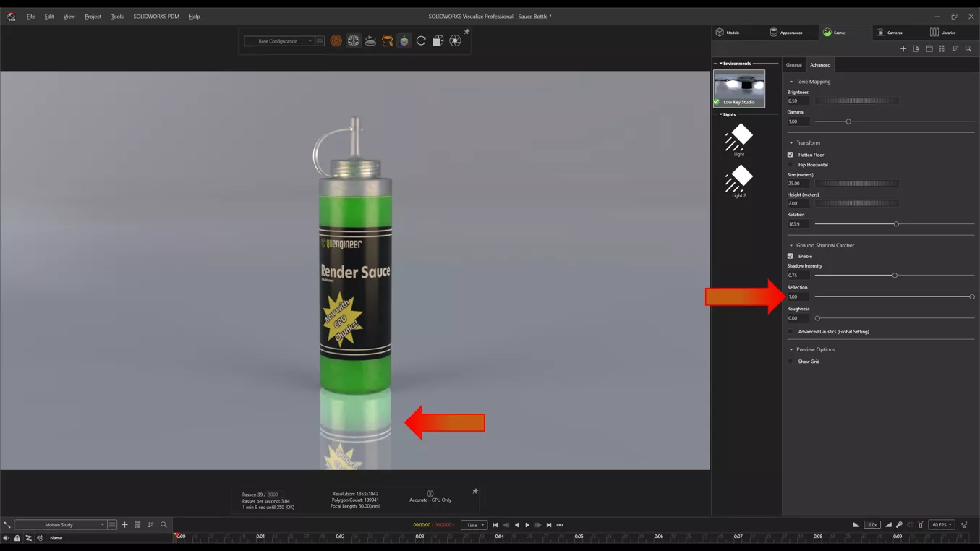This screenshot has height=551, width=980.
Task: Collapse the Lights list
Action: coord(720,114)
